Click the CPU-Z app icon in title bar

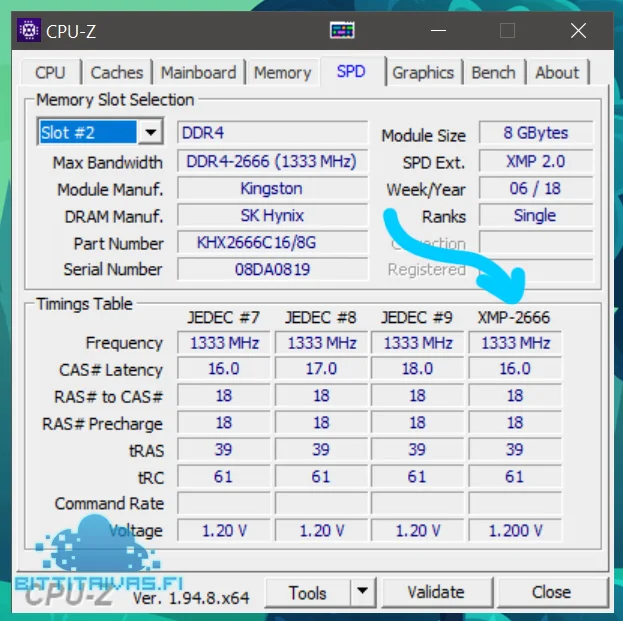29,30
